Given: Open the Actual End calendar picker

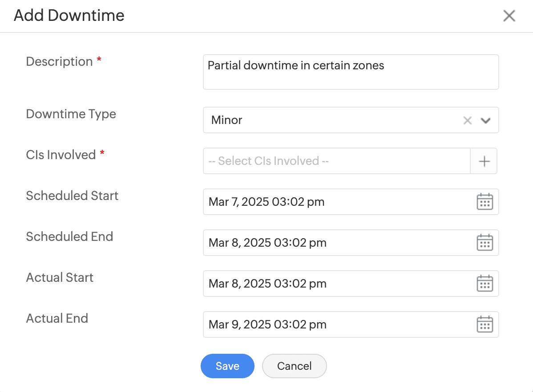Looking at the screenshot, I should pyautogui.click(x=485, y=324).
